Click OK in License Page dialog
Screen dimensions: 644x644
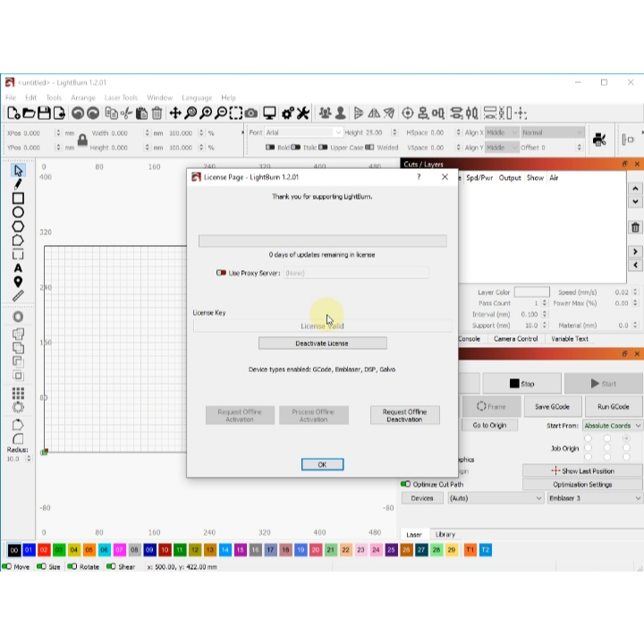(x=322, y=464)
